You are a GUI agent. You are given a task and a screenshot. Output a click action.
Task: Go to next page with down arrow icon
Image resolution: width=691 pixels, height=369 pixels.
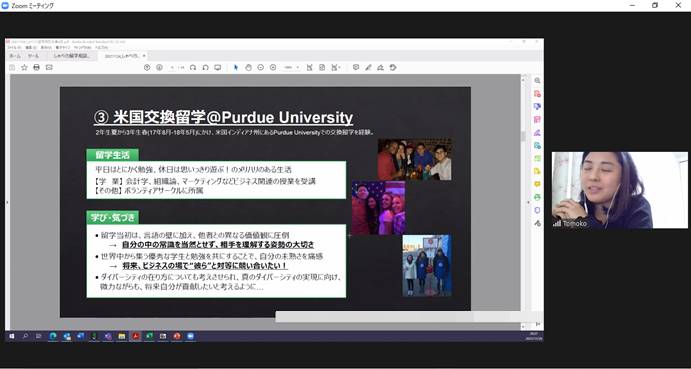point(160,67)
